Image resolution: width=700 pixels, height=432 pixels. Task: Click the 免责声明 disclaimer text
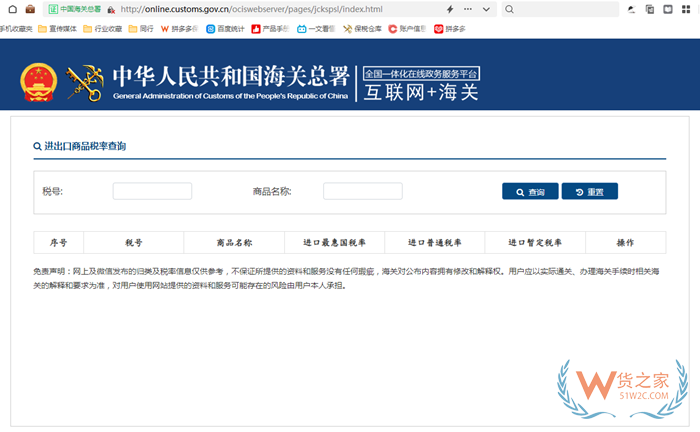tap(346, 278)
